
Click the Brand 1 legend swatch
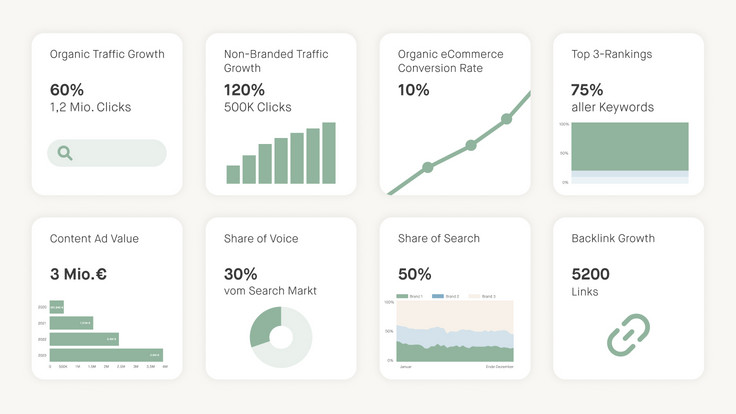click(401, 297)
